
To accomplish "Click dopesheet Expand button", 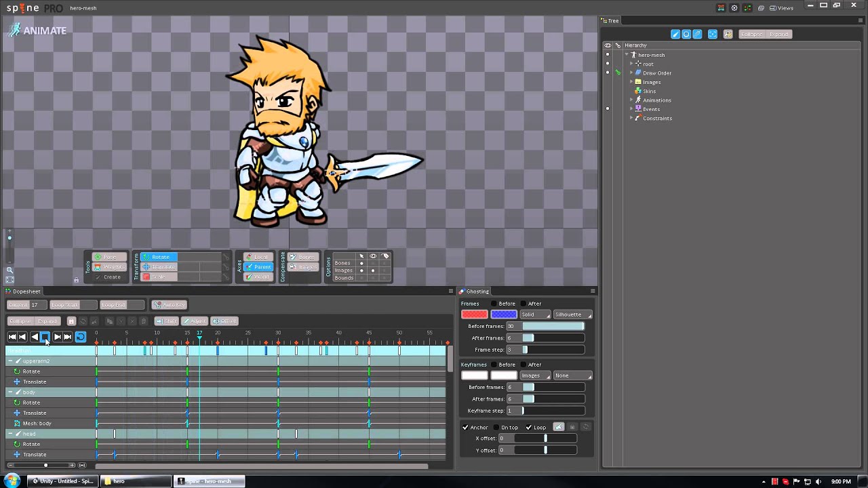I will click(47, 321).
